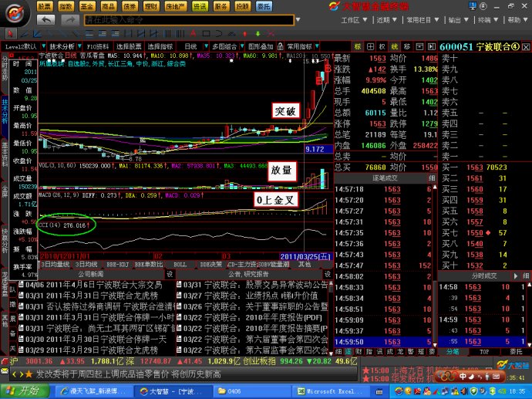Click the 标 icon in chart toolbar
This screenshot has width=532, height=399.
(358, 46)
